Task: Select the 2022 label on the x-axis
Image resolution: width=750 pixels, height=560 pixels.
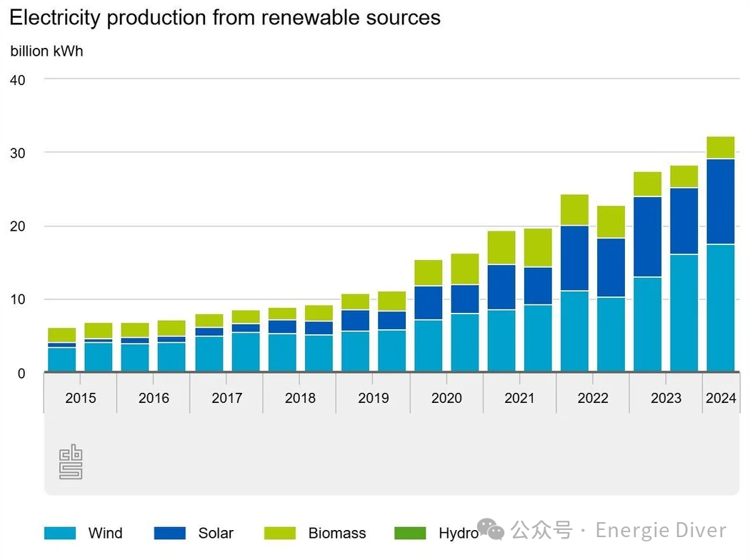Action: 593,398
